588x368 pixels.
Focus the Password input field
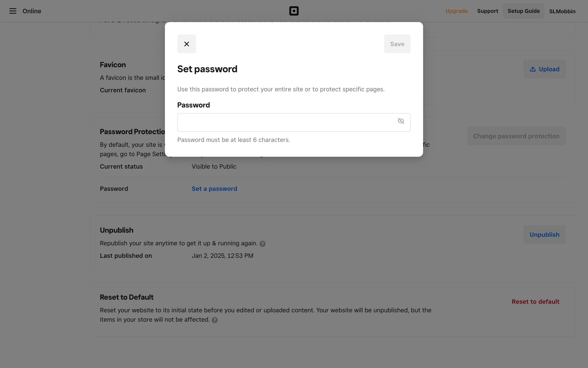click(286, 122)
